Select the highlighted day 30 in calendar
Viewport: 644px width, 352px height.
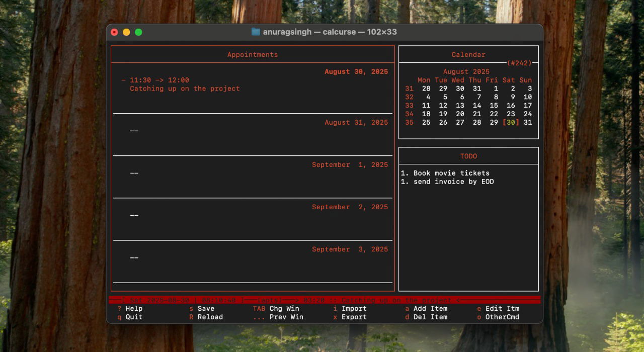click(511, 123)
